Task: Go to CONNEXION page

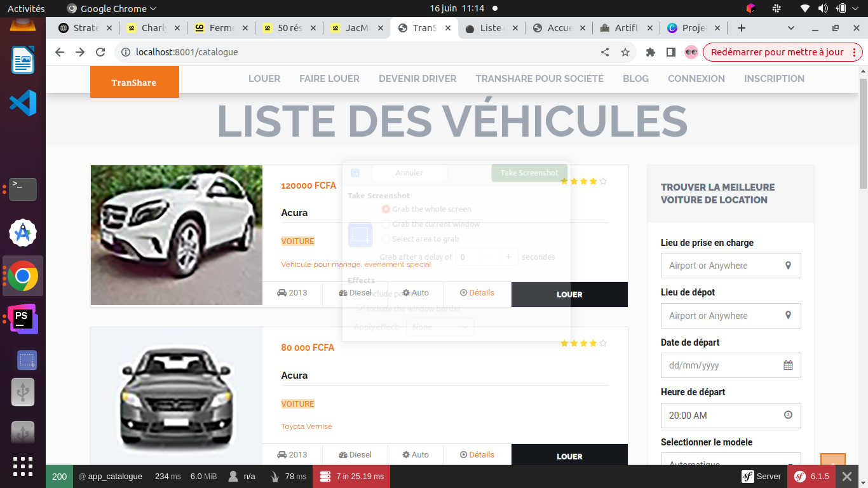Action: [x=696, y=79]
